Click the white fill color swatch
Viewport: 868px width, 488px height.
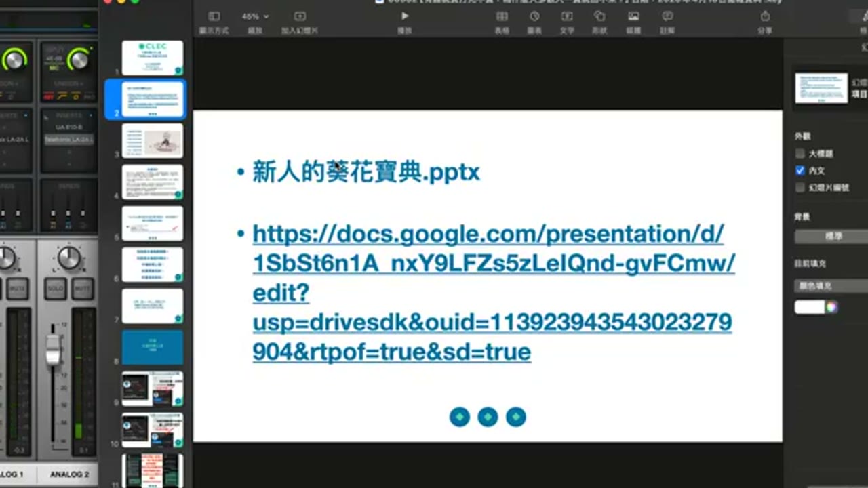point(809,307)
